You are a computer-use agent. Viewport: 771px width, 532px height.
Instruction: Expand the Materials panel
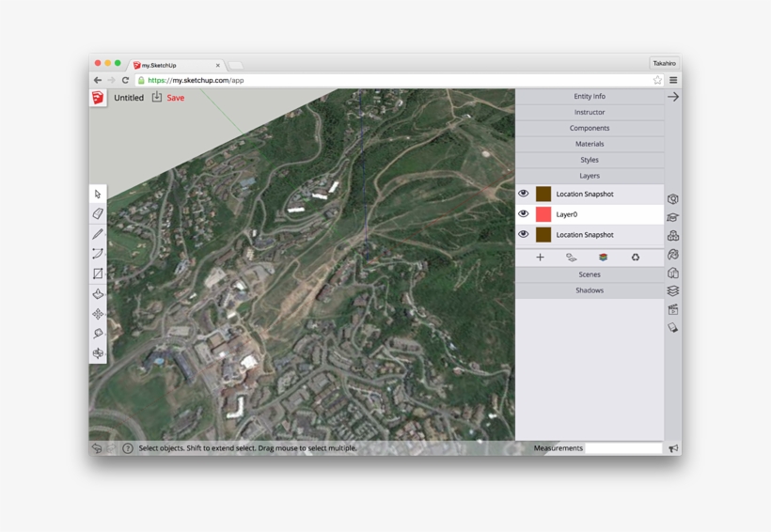pos(590,144)
